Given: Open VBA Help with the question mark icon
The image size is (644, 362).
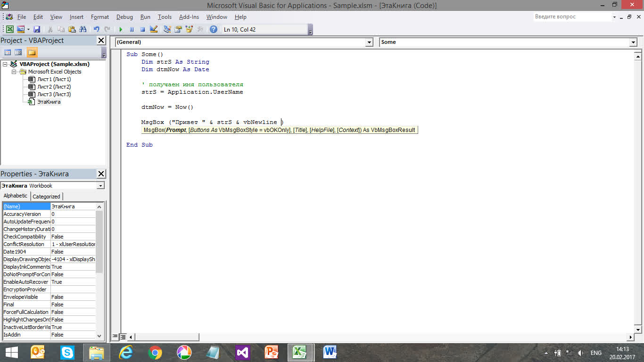Looking at the screenshot, I should 214,29.
